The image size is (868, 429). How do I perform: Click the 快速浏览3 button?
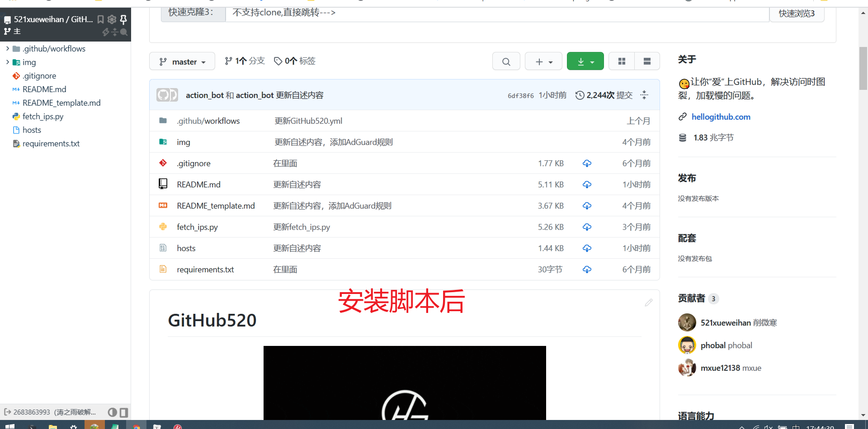[x=797, y=14]
